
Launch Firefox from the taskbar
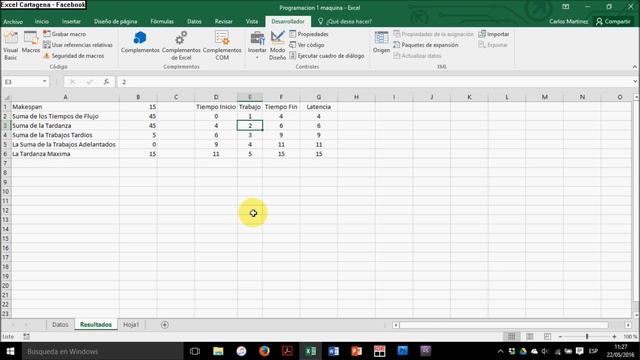(264, 351)
